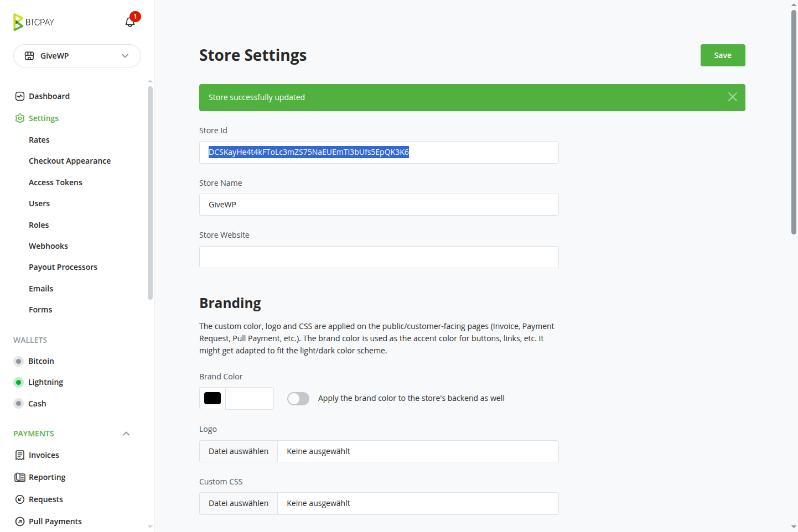Choose a Logo file to upload
Image resolution: width=798 pixels, height=532 pixels.
pyautogui.click(x=239, y=451)
